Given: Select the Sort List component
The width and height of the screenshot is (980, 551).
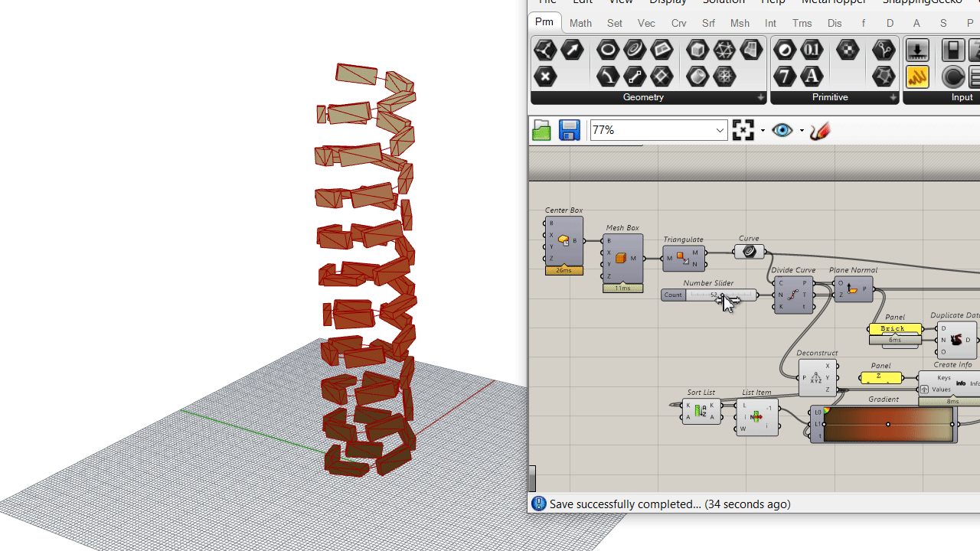Looking at the screenshot, I should [x=701, y=411].
